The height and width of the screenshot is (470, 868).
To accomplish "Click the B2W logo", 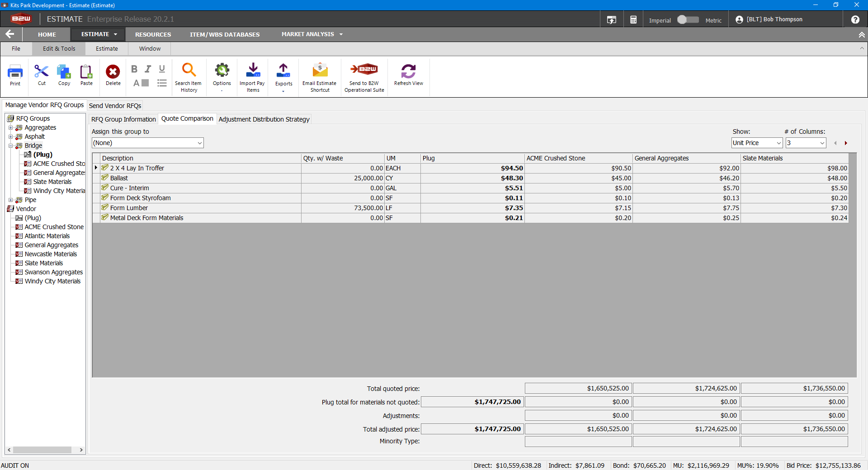I will [21, 19].
